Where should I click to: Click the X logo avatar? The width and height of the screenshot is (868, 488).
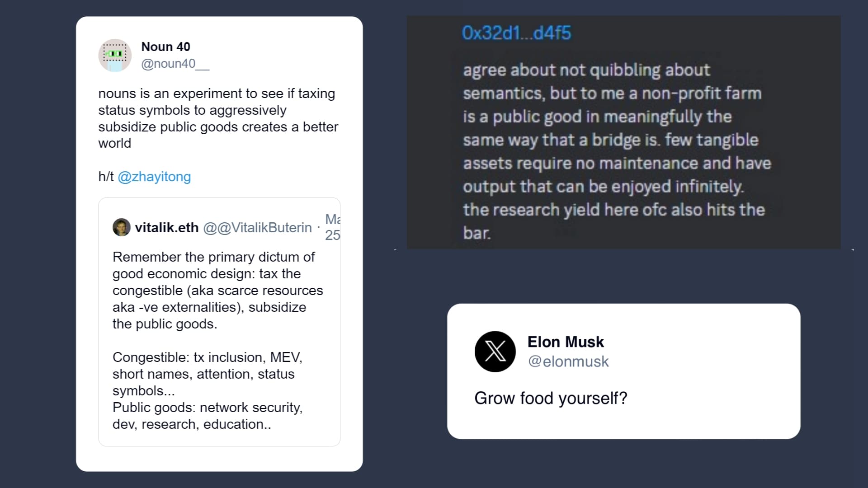coord(495,352)
